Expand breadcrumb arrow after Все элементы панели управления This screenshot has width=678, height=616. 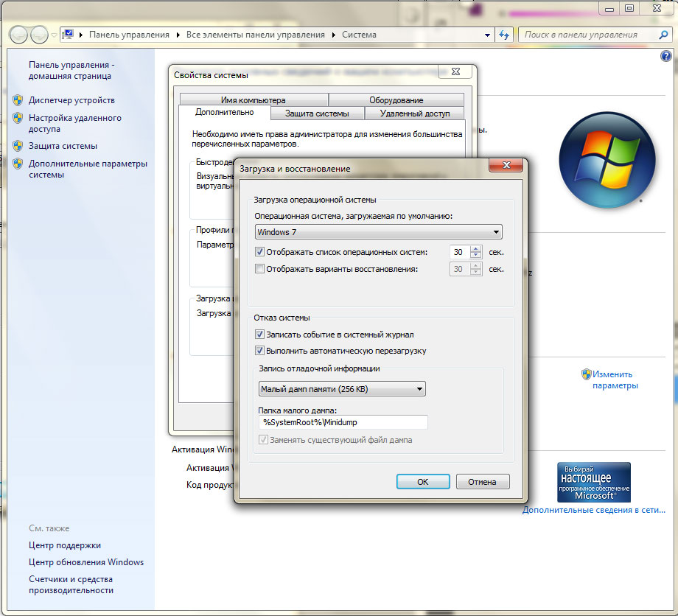pos(333,35)
